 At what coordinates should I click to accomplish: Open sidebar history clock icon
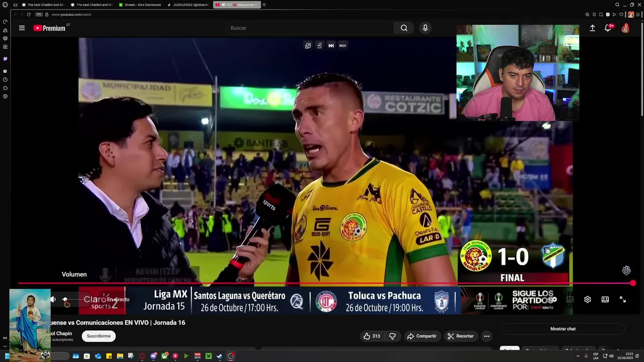[x=5, y=79]
